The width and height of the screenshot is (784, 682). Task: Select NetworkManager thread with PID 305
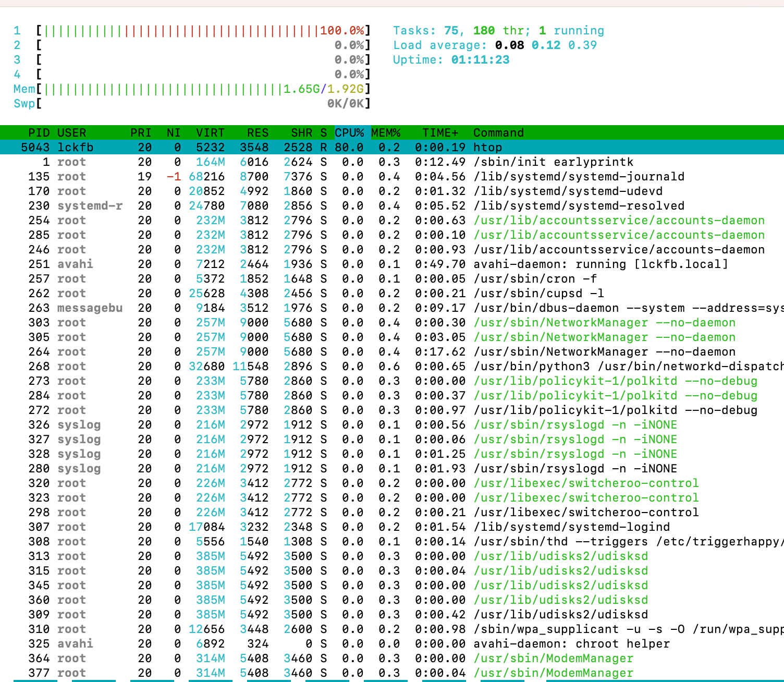pos(392,337)
